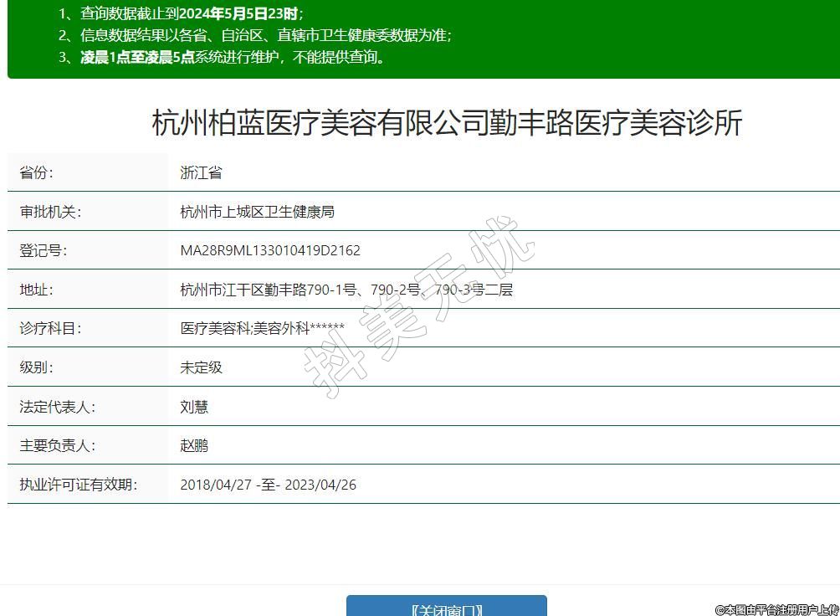Select the 省份 row label

click(x=36, y=173)
